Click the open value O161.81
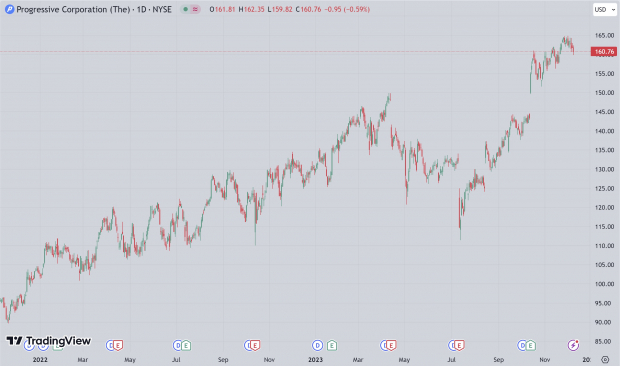 222,9
